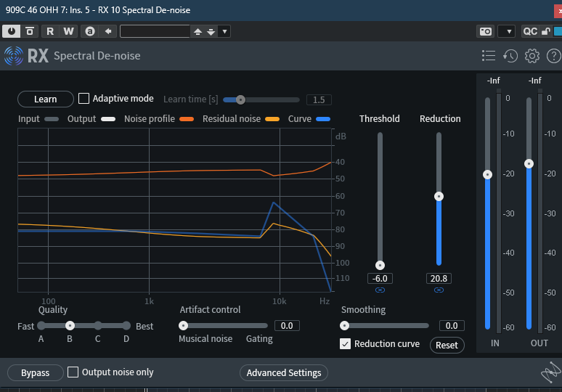
Task: Click the link icon under Reduction
Action: tap(439, 290)
